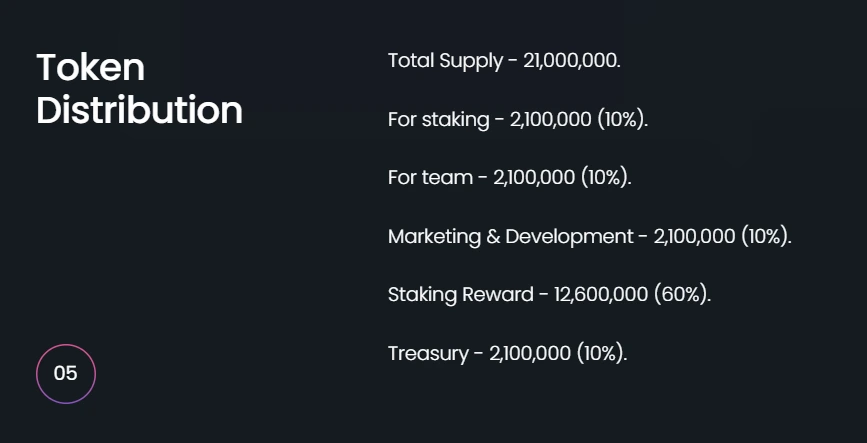Click the (10%) next to For staking
This screenshot has width=867, height=443.
pyautogui.click(x=622, y=119)
